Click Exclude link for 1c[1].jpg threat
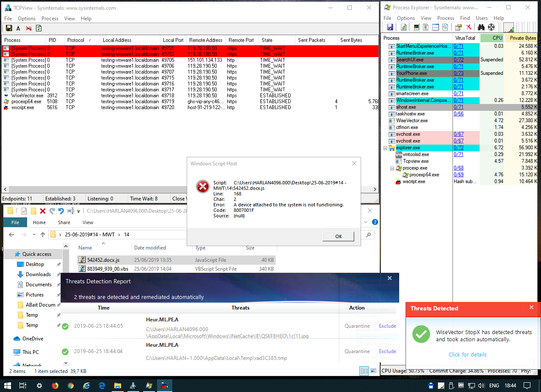The height and width of the screenshot is (392, 541). [387, 326]
